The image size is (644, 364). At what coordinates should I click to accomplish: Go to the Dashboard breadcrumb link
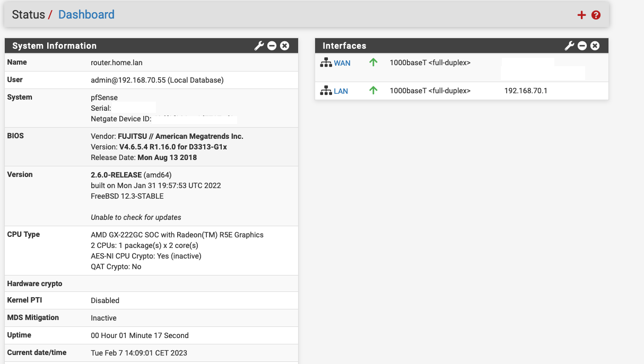point(86,14)
